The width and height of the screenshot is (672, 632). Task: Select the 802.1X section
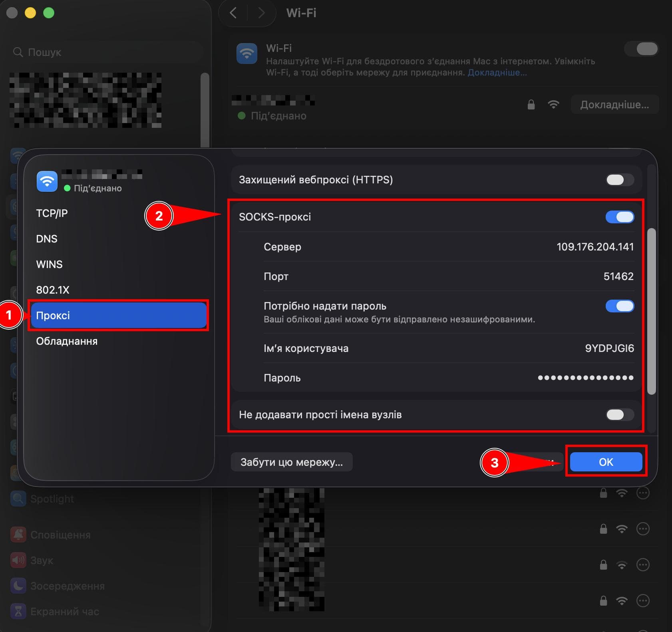click(x=53, y=290)
